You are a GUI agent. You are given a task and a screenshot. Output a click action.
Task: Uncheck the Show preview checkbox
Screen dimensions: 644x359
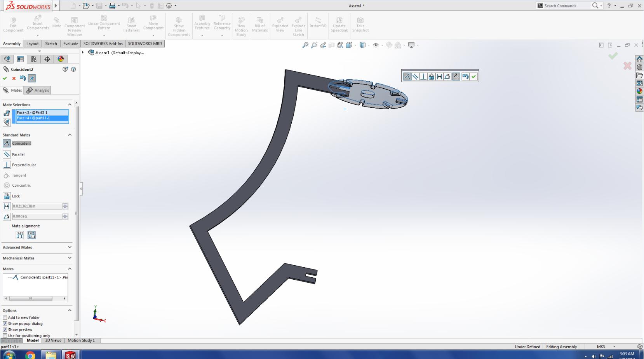click(x=5, y=329)
